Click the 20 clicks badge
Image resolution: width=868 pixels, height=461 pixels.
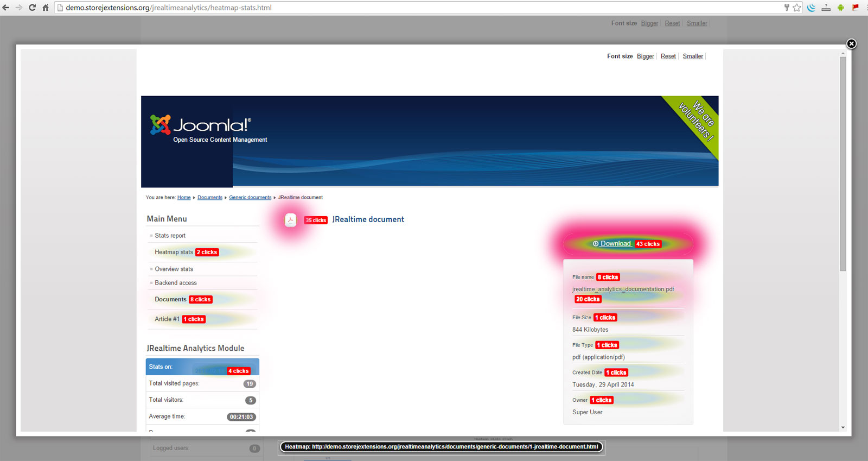pos(588,299)
